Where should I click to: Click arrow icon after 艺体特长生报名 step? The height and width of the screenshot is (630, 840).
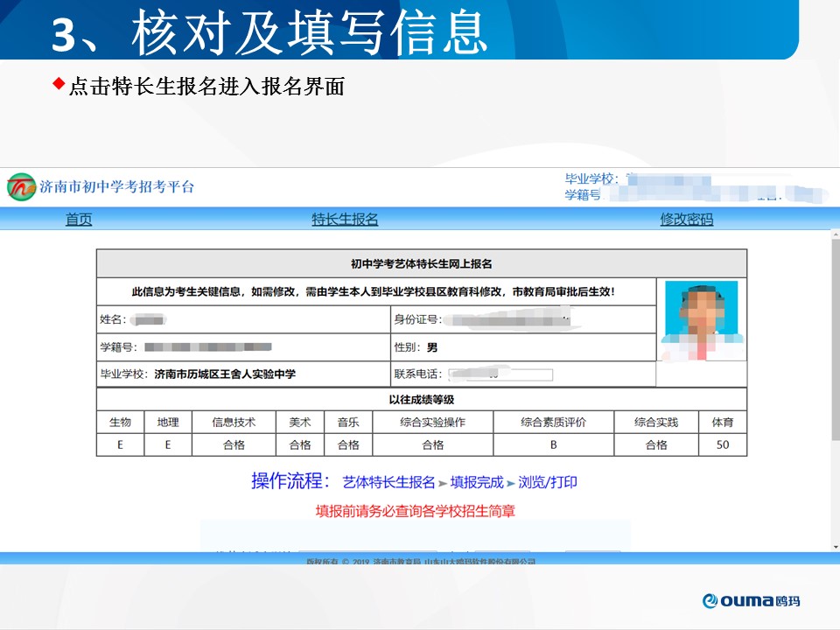pos(443,483)
